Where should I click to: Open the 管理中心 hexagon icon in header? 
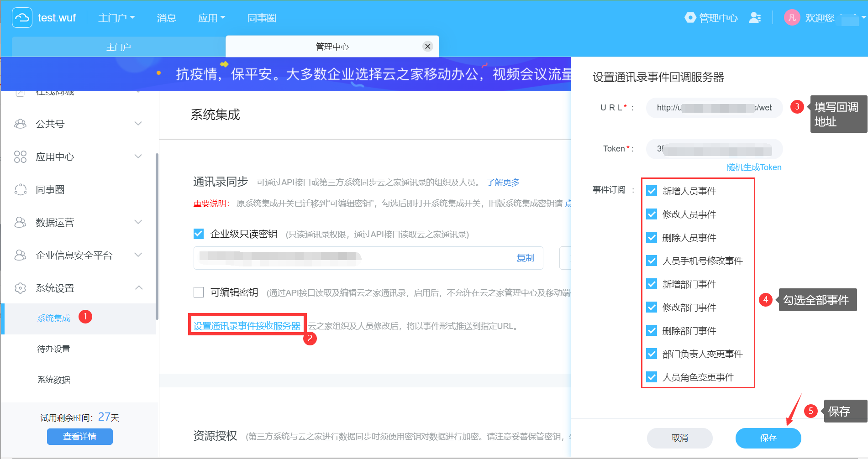[x=690, y=18]
